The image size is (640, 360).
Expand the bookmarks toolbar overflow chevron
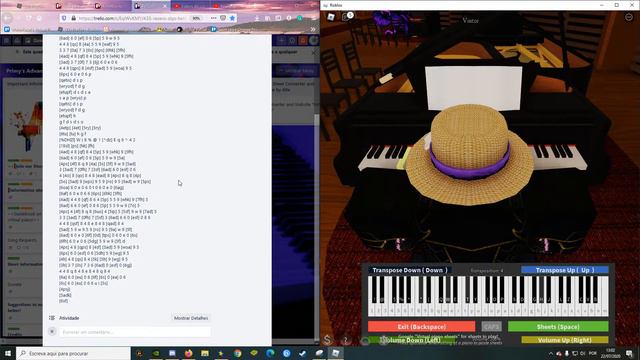point(313,29)
